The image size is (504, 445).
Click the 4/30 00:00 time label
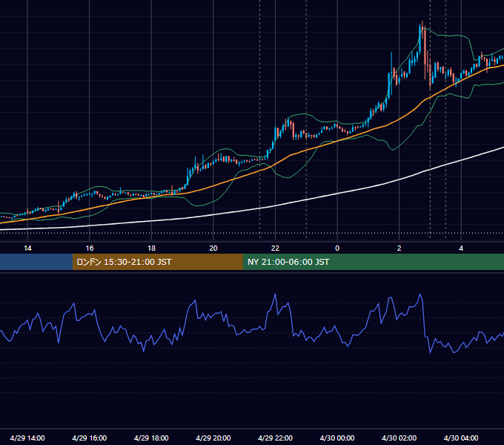[x=337, y=438]
